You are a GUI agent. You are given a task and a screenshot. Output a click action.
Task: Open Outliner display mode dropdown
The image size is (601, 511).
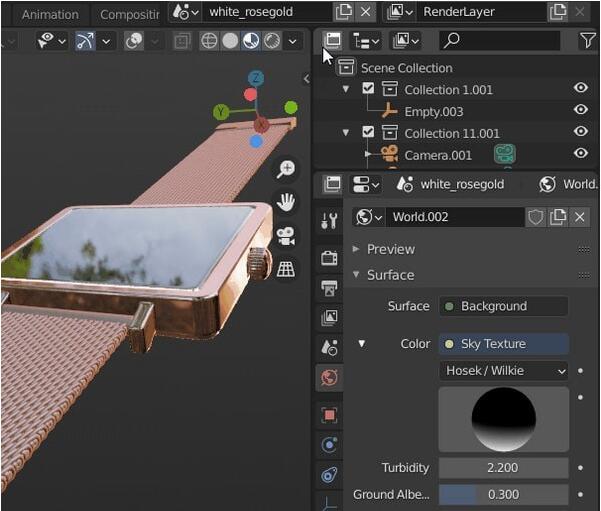click(x=366, y=41)
